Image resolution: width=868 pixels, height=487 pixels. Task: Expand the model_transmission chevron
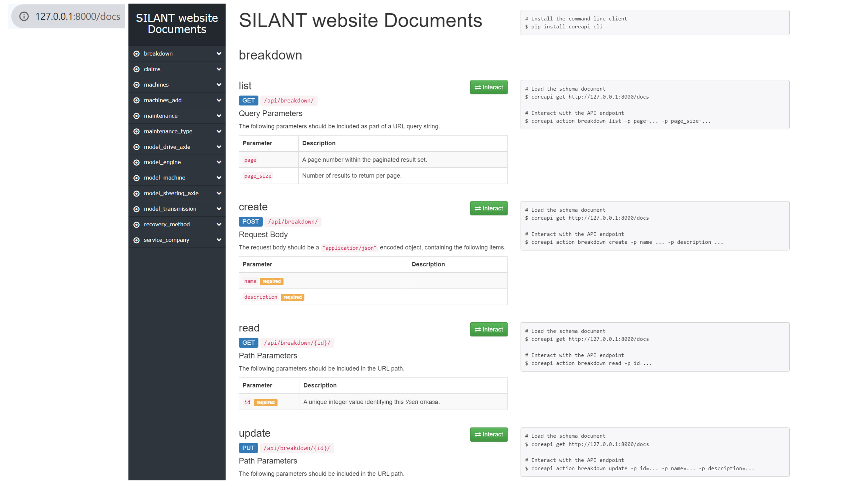pyautogui.click(x=219, y=209)
